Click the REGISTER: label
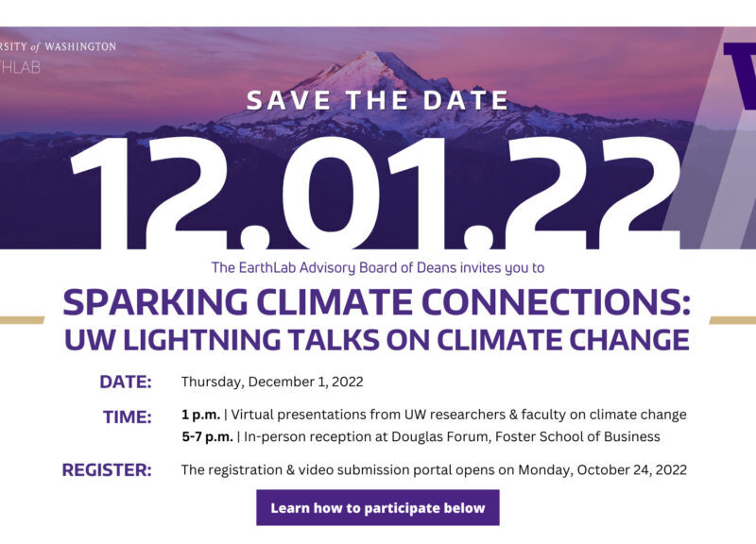 (x=107, y=469)
